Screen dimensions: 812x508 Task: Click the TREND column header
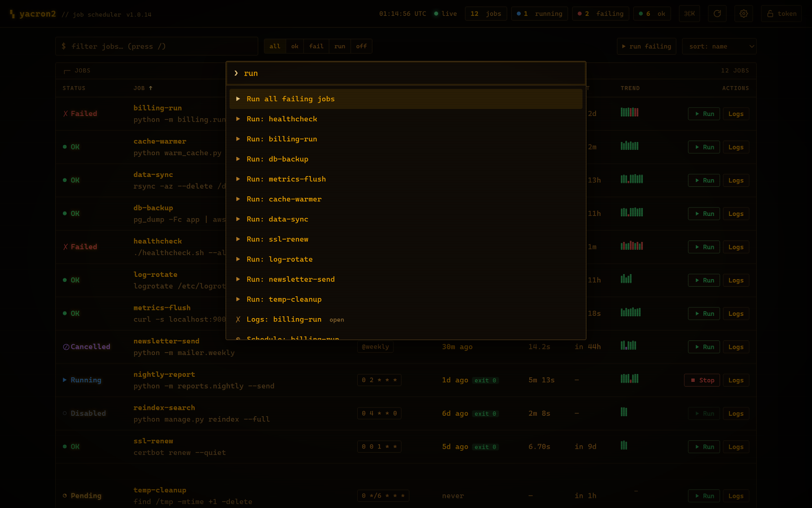coord(630,88)
